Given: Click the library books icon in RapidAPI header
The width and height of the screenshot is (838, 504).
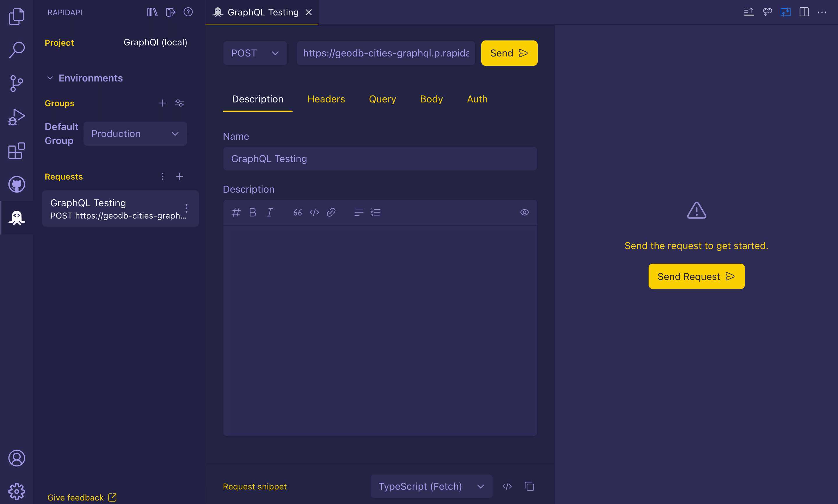Looking at the screenshot, I should coord(152,12).
